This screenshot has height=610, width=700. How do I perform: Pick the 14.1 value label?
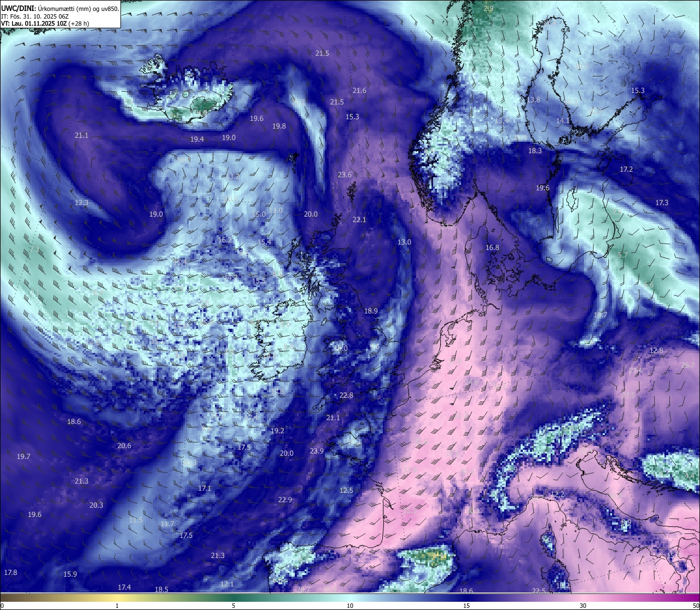click(x=563, y=120)
